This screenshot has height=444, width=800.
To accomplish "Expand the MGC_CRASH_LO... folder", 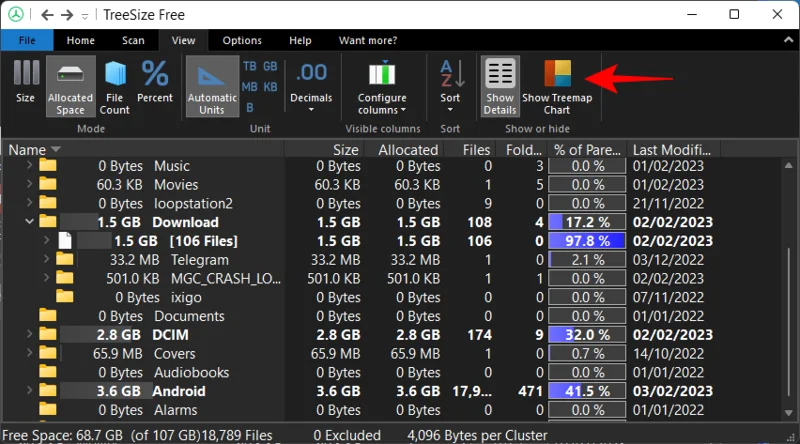I will tap(46, 278).
